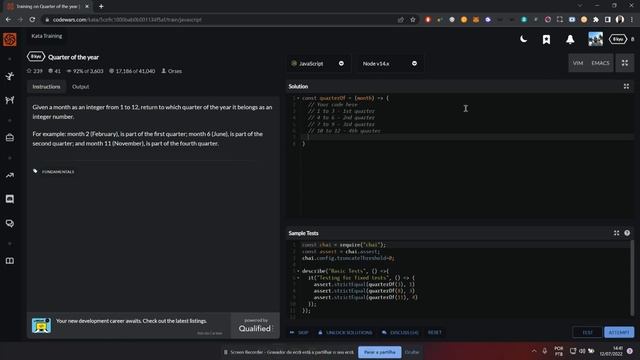Click into the Solution code editor
Viewport: 640px width, 360px height.
pyautogui.click(x=460, y=155)
